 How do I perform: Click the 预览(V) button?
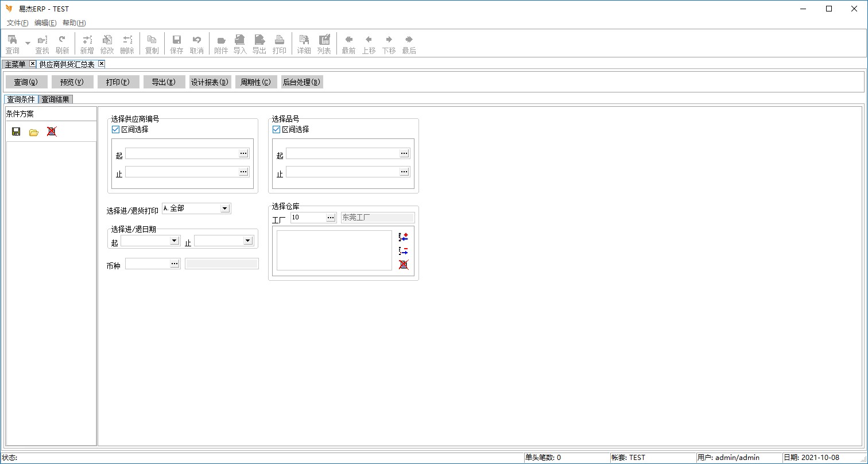(72, 82)
